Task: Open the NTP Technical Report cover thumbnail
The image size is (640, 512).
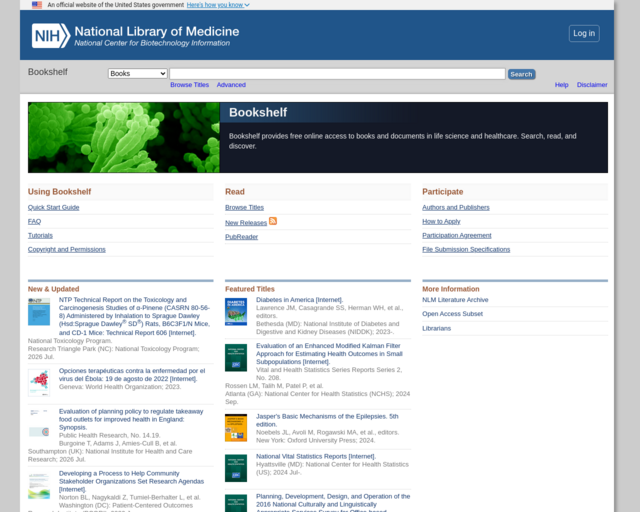Action: 39,312
